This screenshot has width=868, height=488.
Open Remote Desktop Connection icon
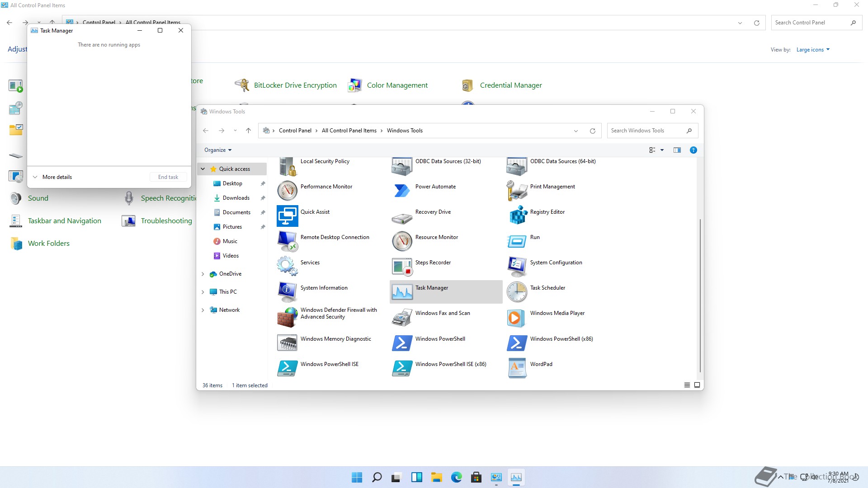pos(288,242)
